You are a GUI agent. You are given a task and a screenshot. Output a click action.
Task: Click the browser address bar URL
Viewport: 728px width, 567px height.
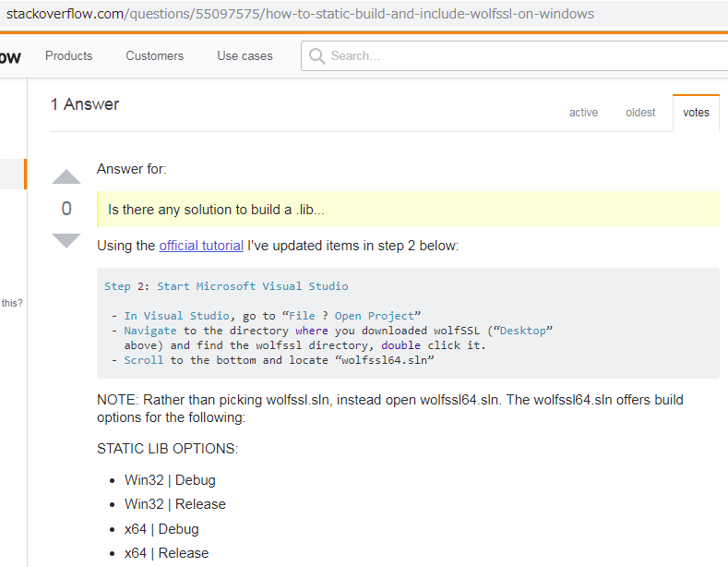click(300, 14)
